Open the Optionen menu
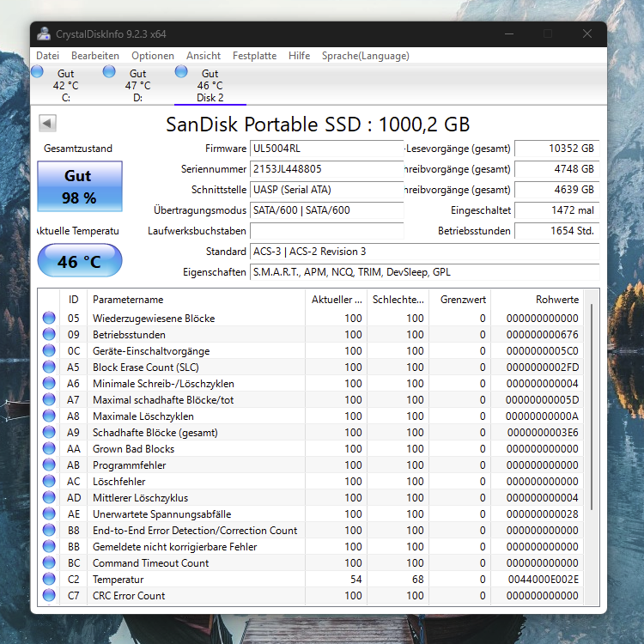 coord(153,56)
